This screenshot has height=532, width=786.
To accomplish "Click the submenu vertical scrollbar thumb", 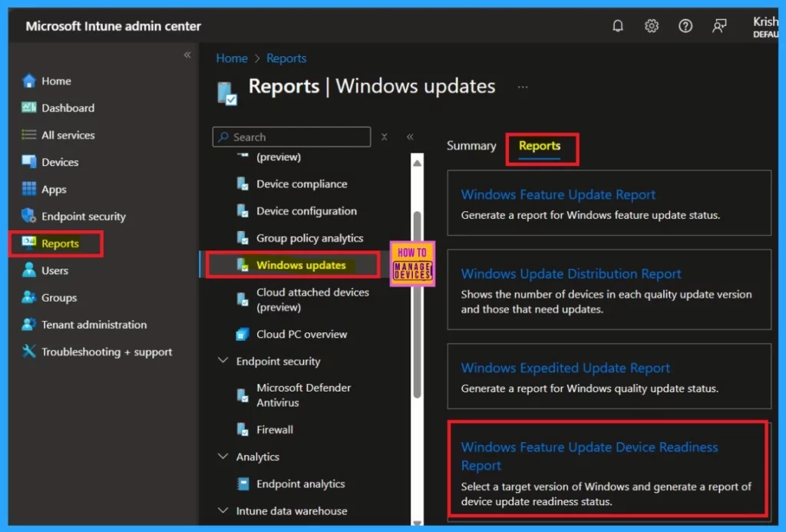I will pos(417,305).
